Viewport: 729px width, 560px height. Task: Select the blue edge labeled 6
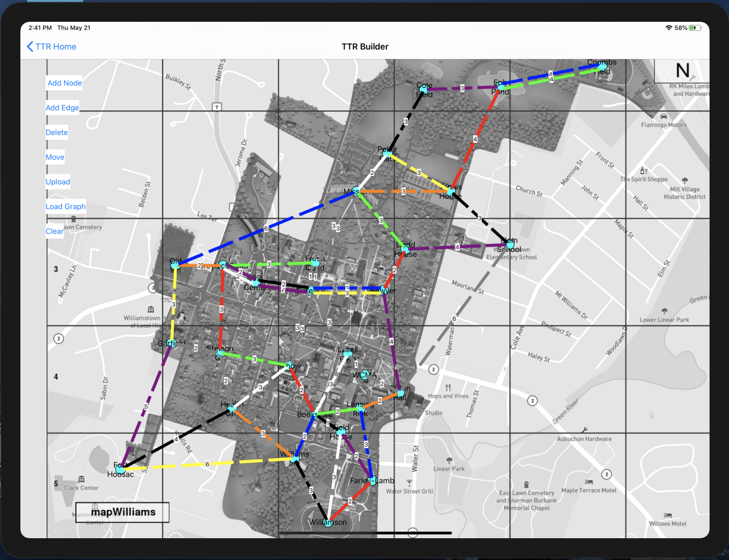265,228
